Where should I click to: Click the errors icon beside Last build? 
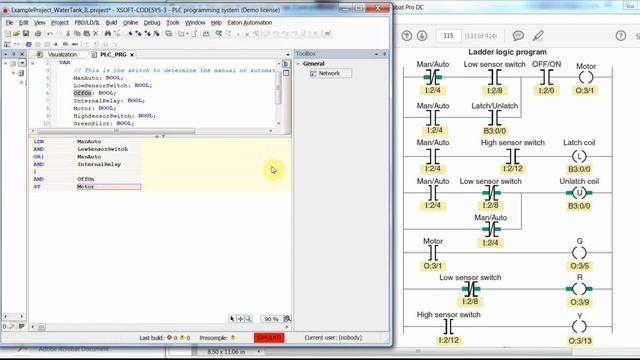tap(169, 338)
